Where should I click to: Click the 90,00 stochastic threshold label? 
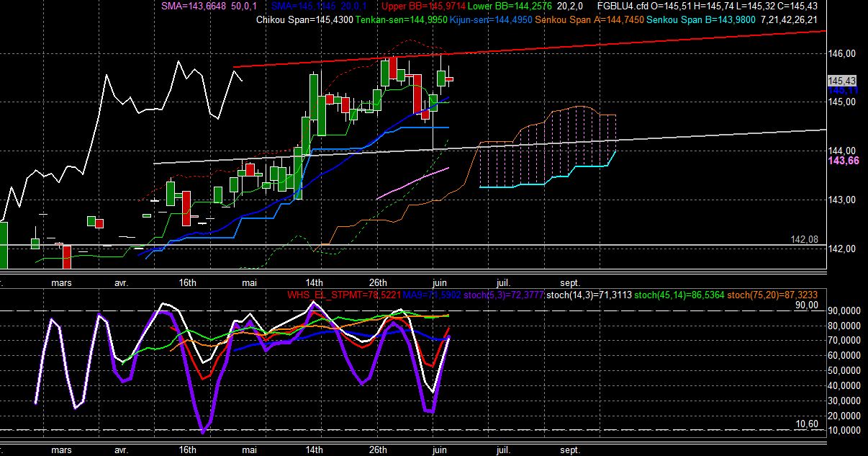[807, 305]
